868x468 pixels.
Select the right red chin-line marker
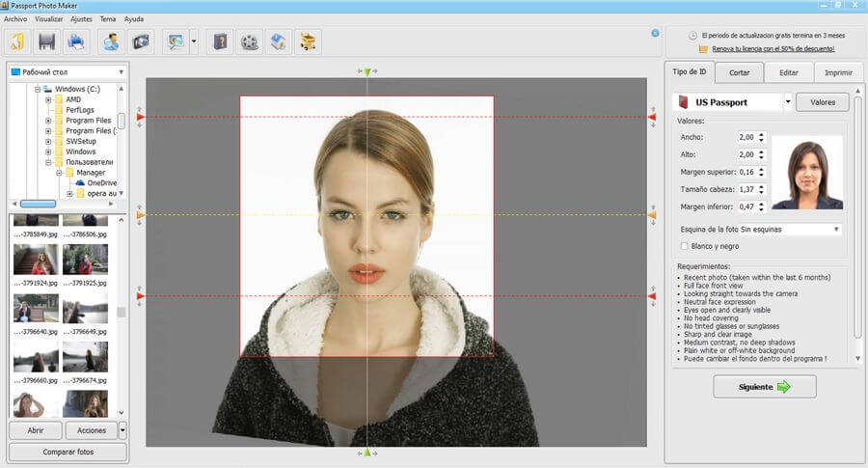[652, 296]
